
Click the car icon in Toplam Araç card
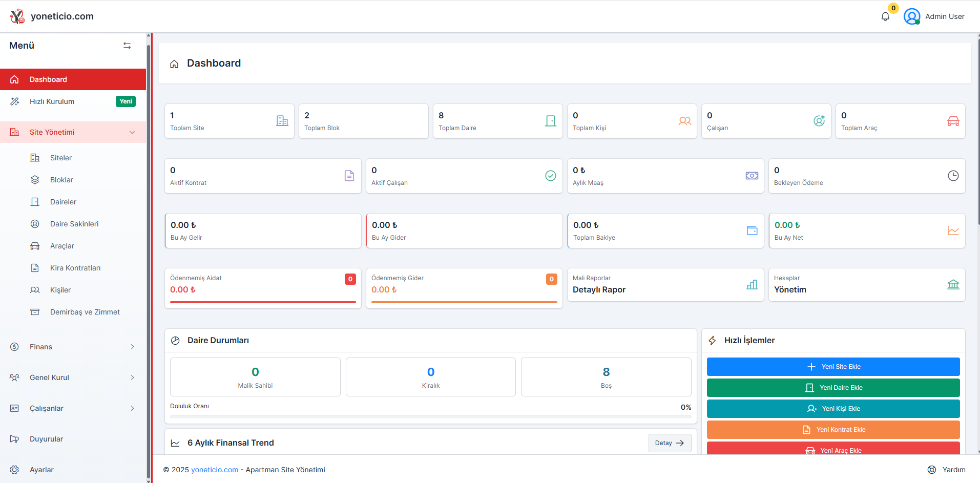[953, 121]
